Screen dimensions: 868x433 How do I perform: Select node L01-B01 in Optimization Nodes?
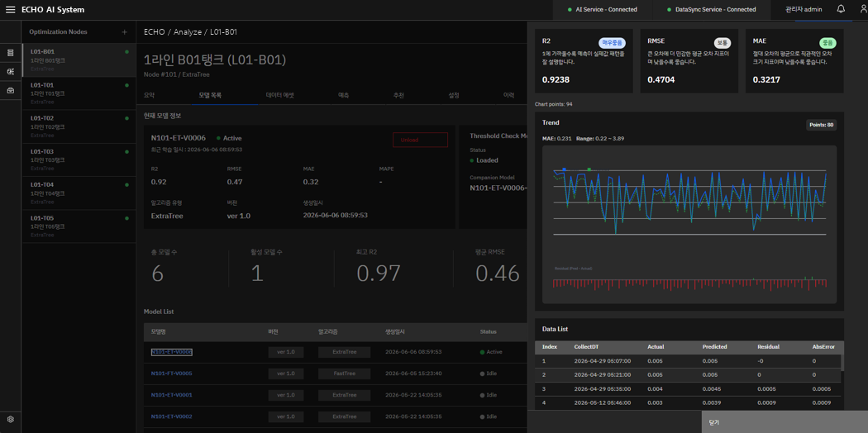(79, 59)
